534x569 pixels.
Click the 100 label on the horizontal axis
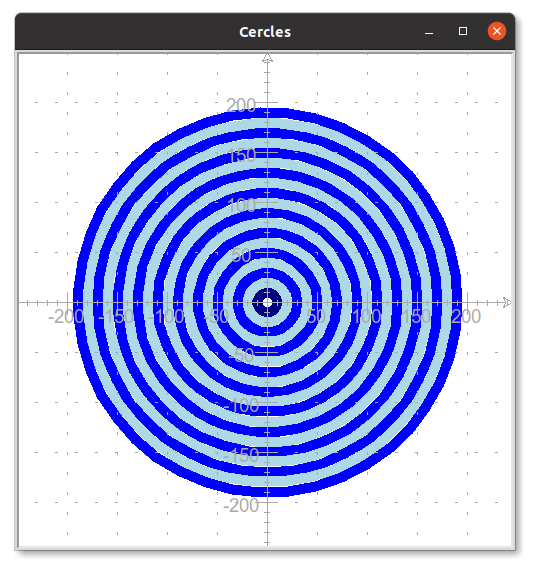[x=367, y=317]
